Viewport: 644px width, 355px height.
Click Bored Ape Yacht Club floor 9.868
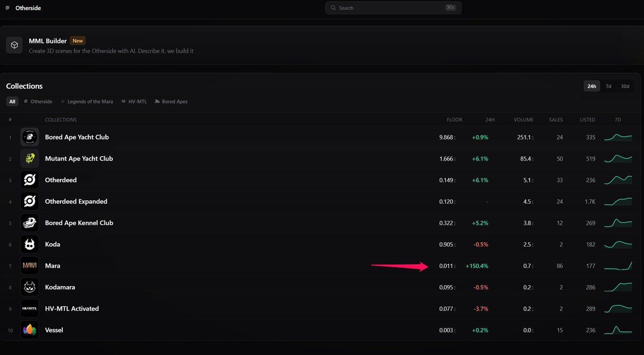(x=448, y=137)
